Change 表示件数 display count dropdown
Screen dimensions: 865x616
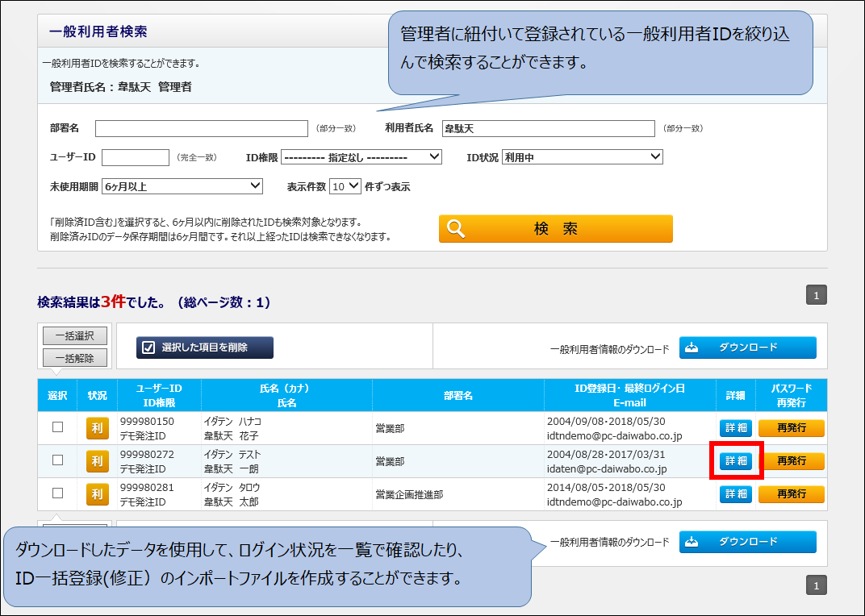pos(345,186)
